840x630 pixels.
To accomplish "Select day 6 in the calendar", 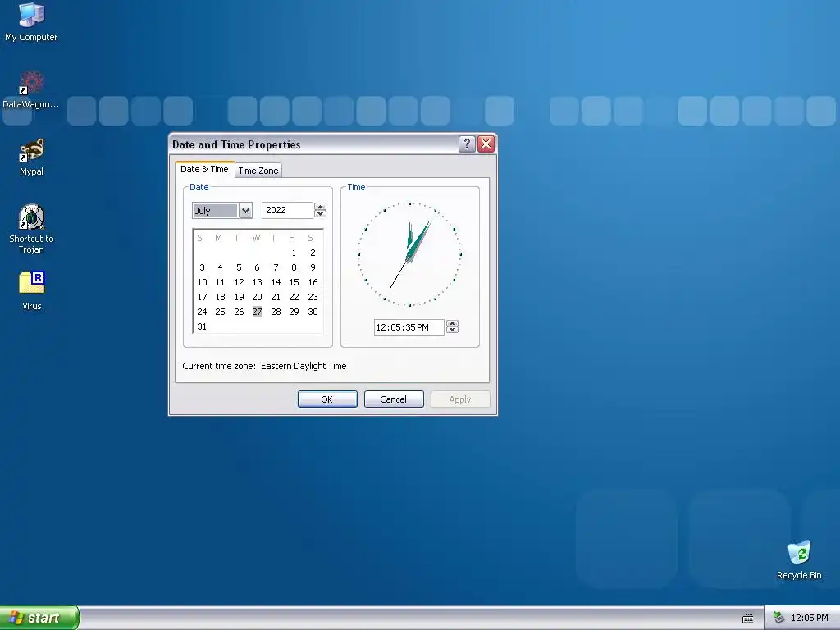I will pyautogui.click(x=257, y=267).
